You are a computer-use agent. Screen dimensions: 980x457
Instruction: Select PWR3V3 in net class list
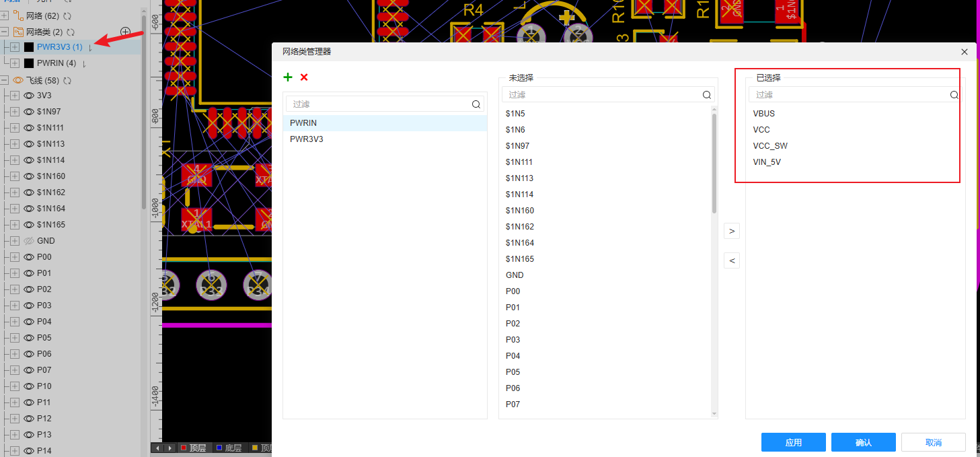tap(385, 139)
